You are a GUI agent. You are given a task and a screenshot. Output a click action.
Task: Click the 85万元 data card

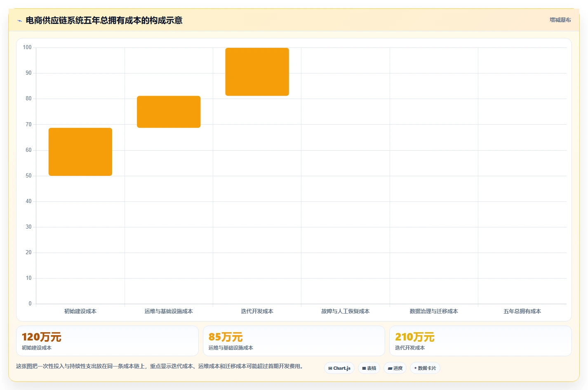[294, 341]
